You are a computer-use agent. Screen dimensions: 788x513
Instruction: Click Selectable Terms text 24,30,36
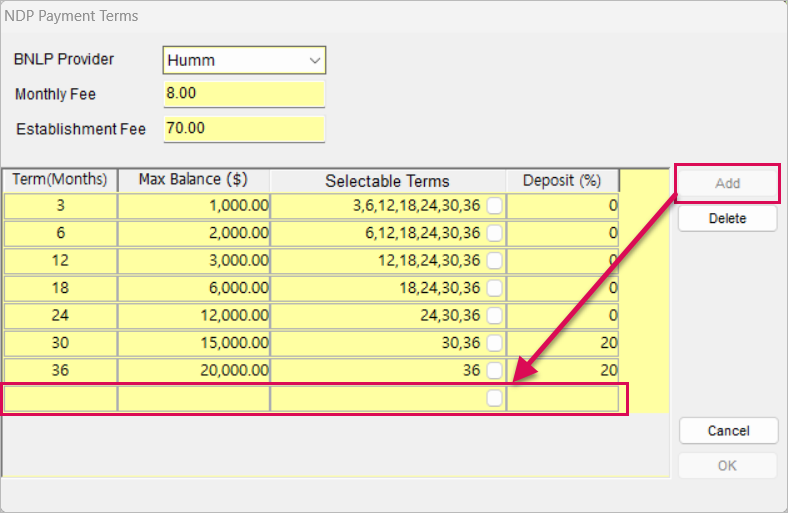click(450, 316)
